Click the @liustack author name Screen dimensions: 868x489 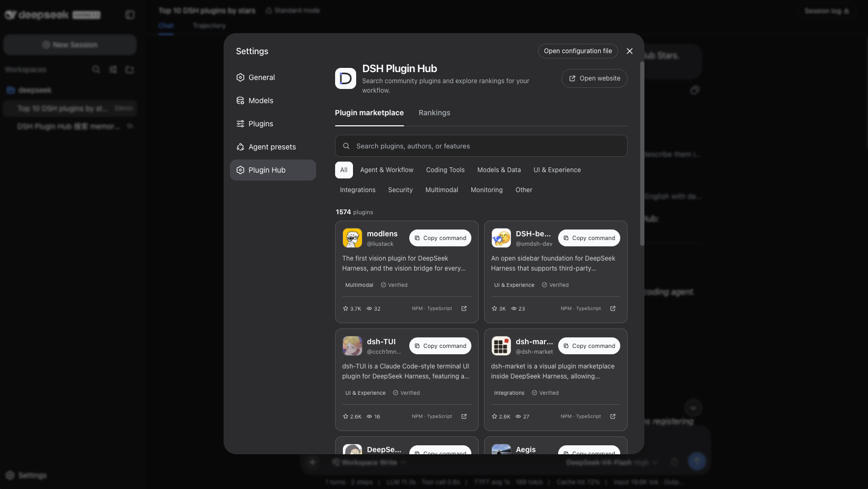click(x=380, y=244)
